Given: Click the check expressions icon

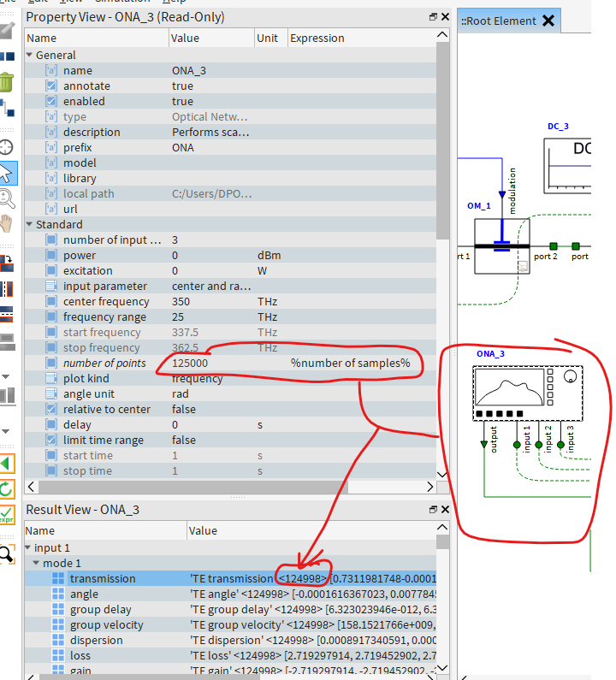Looking at the screenshot, I should (7, 514).
